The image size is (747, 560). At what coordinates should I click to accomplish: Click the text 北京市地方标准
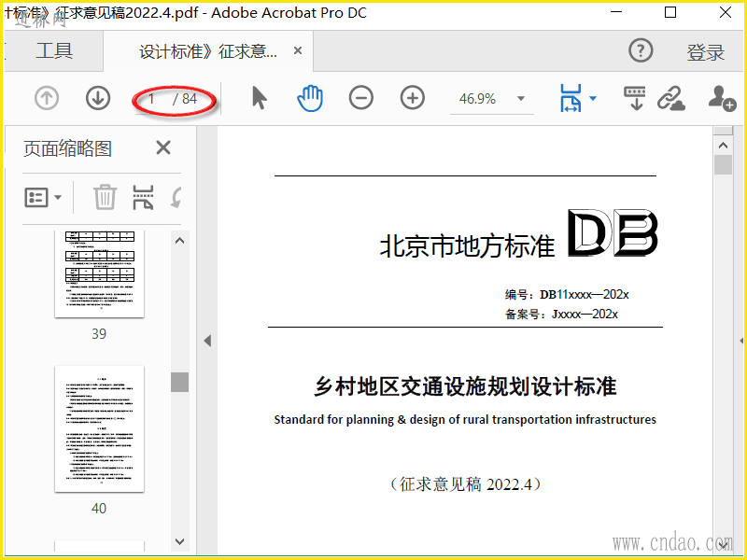click(x=467, y=245)
